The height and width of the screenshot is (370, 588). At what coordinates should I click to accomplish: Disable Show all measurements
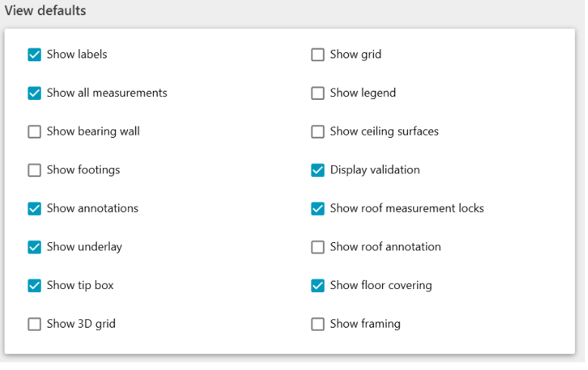(x=34, y=93)
